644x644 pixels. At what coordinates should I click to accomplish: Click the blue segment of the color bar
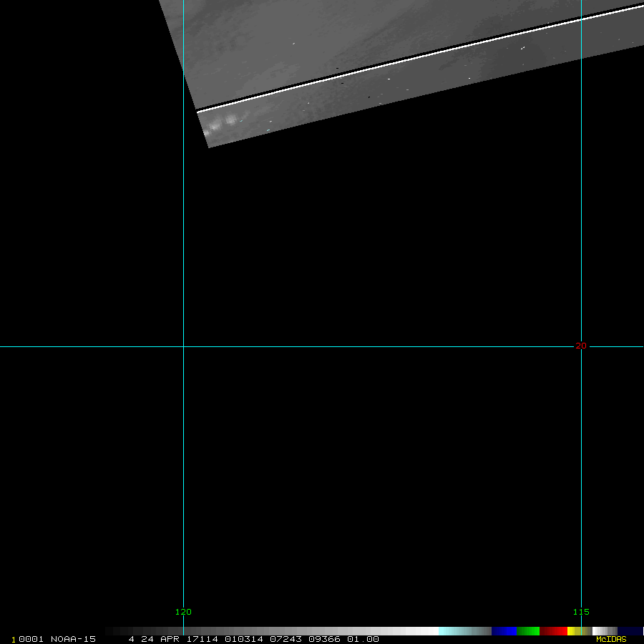(504, 631)
